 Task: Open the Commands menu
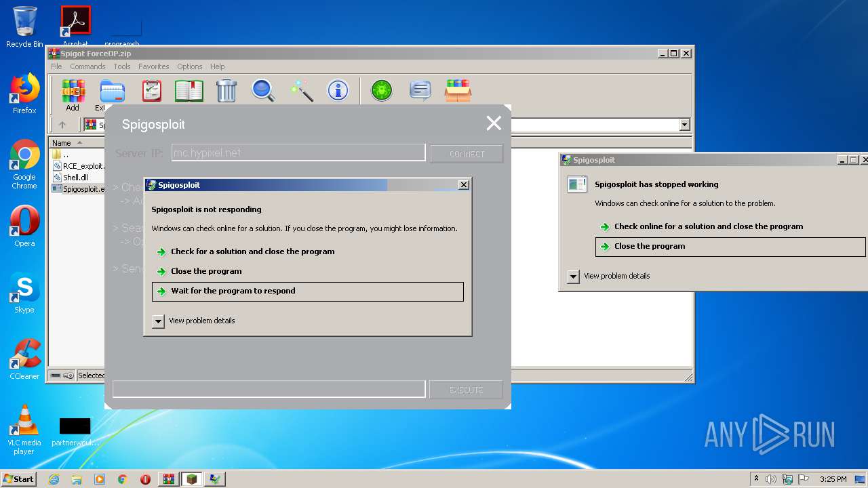[x=87, y=66]
